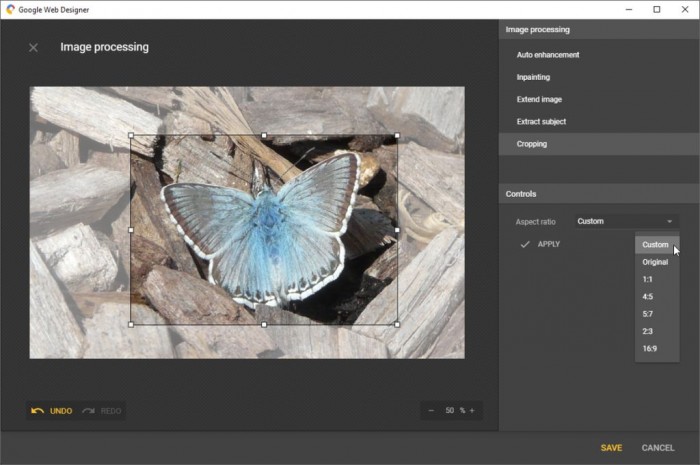
Task: Click the Google Web Designer logo icon
Action: coord(10,9)
